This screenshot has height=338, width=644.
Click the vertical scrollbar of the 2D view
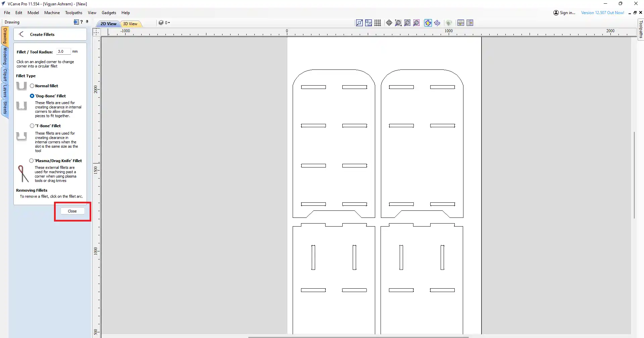point(634,175)
